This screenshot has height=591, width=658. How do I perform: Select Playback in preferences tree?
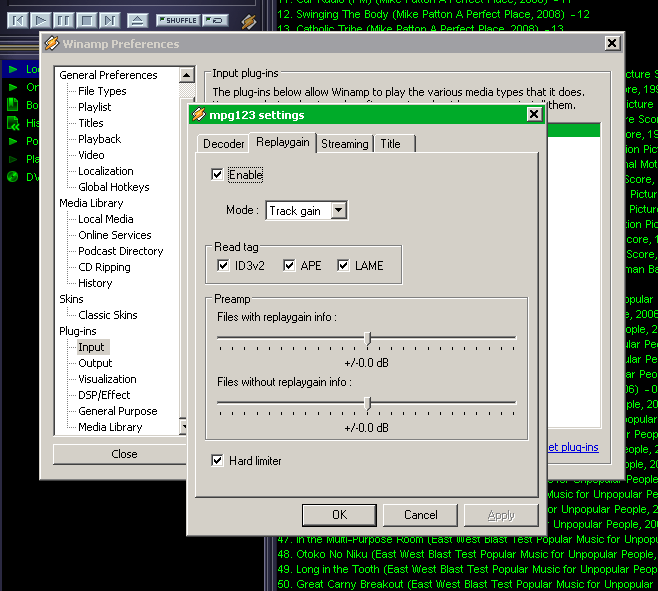(99, 139)
